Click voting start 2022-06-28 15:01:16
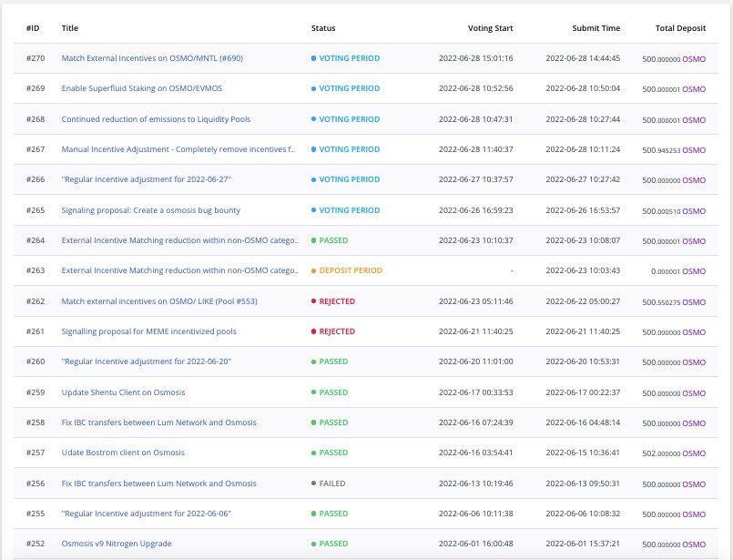 (475, 58)
